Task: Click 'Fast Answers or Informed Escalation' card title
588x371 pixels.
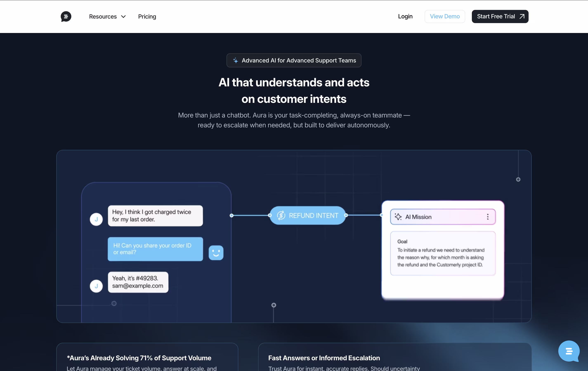Action: [x=324, y=358]
